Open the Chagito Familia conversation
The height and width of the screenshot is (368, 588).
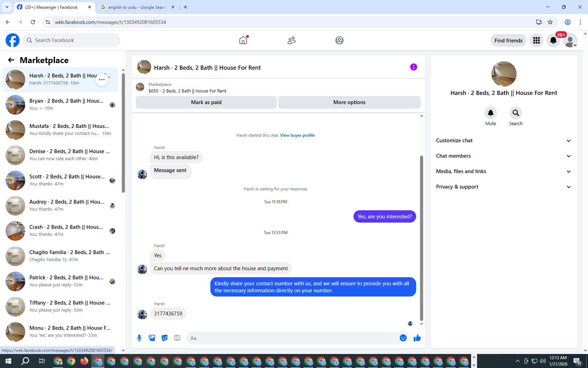pos(60,256)
